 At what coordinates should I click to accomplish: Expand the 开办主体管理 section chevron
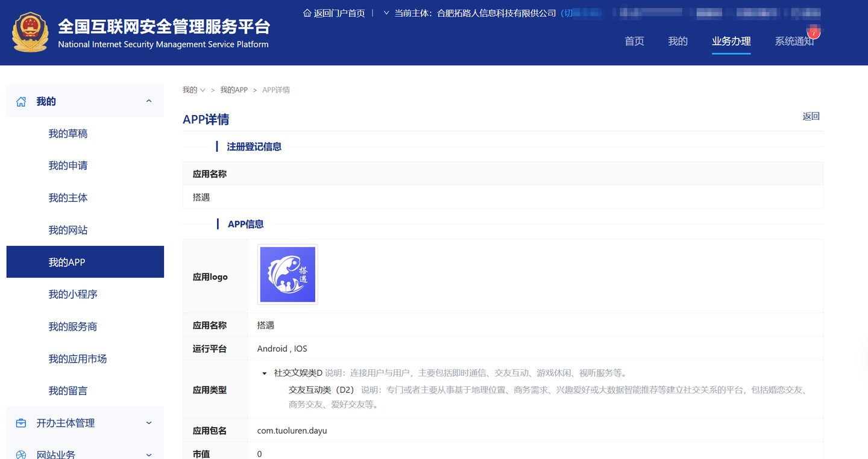[149, 423]
